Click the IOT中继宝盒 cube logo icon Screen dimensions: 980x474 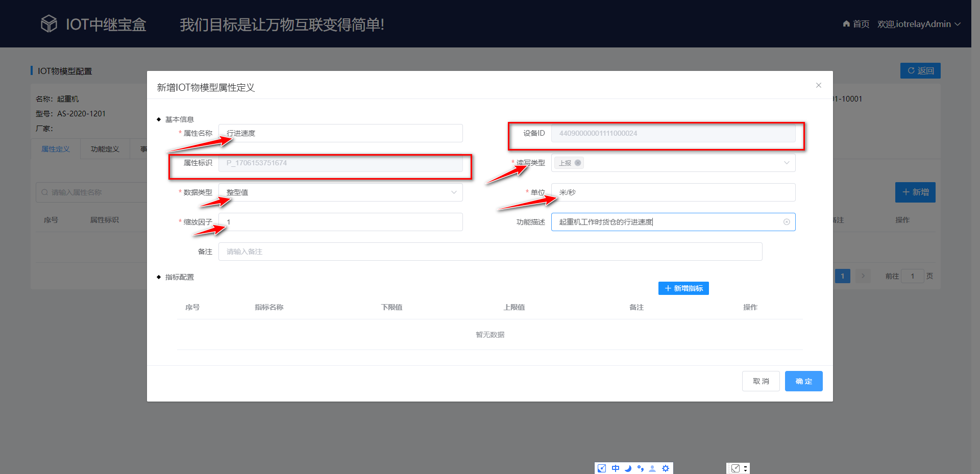(x=49, y=23)
